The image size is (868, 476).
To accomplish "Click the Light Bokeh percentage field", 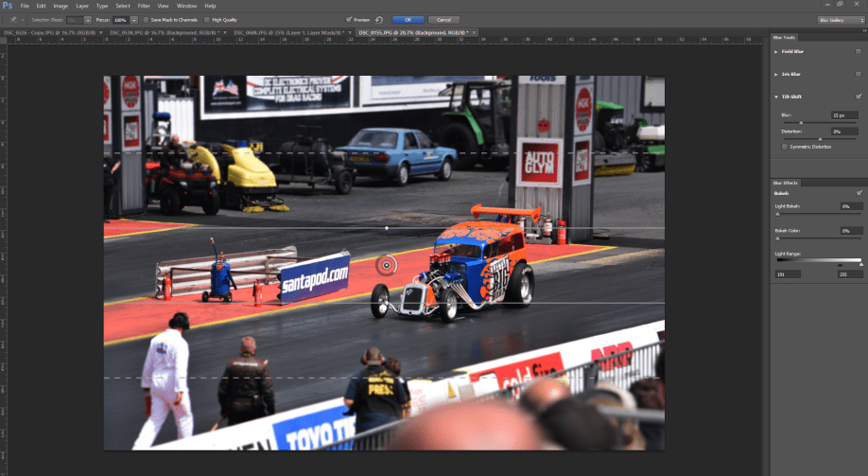I will coord(851,206).
